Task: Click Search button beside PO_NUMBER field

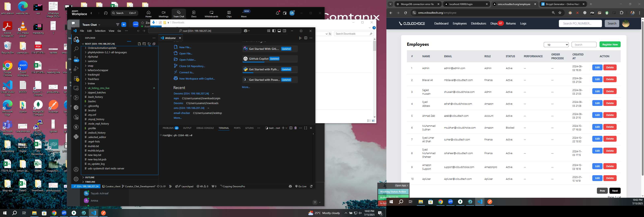Action: click(612, 24)
